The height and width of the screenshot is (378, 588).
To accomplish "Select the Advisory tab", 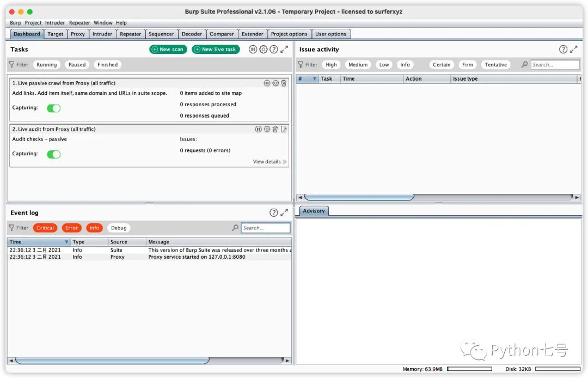I will coord(314,211).
